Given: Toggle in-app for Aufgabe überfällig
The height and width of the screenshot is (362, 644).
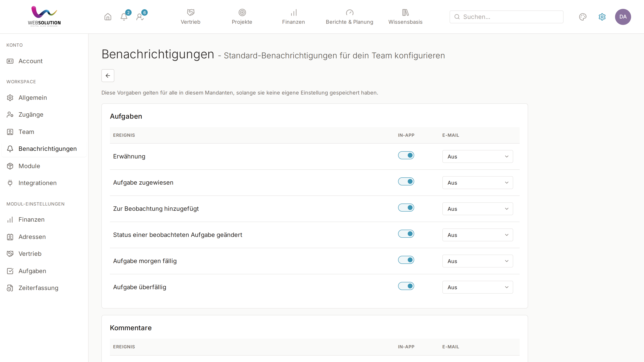Looking at the screenshot, I should 406,286.
